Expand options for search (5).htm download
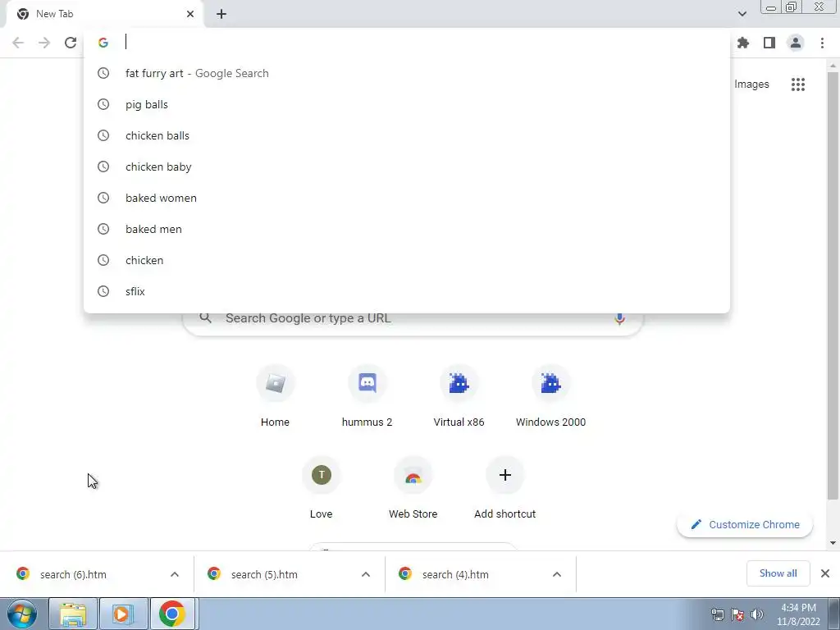Viewport: 840px width, 630px height. click(366, 574)
